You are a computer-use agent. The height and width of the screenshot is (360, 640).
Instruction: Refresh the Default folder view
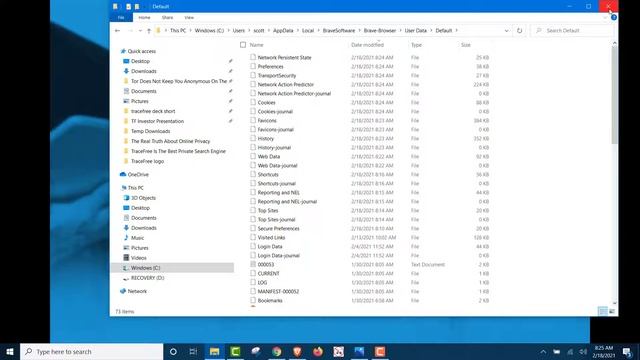click(519, 31)
